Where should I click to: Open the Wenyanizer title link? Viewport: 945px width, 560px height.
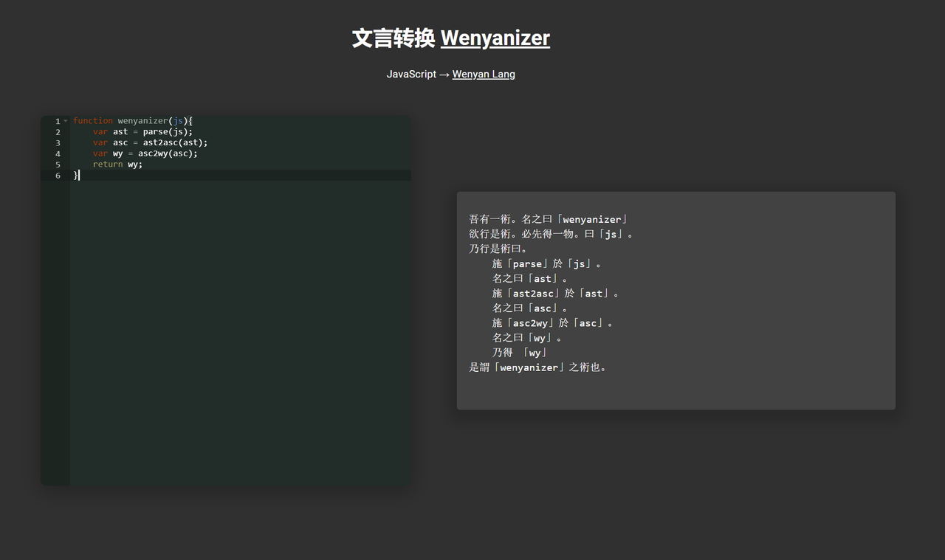pyautogui.click(x=495, y=38)
